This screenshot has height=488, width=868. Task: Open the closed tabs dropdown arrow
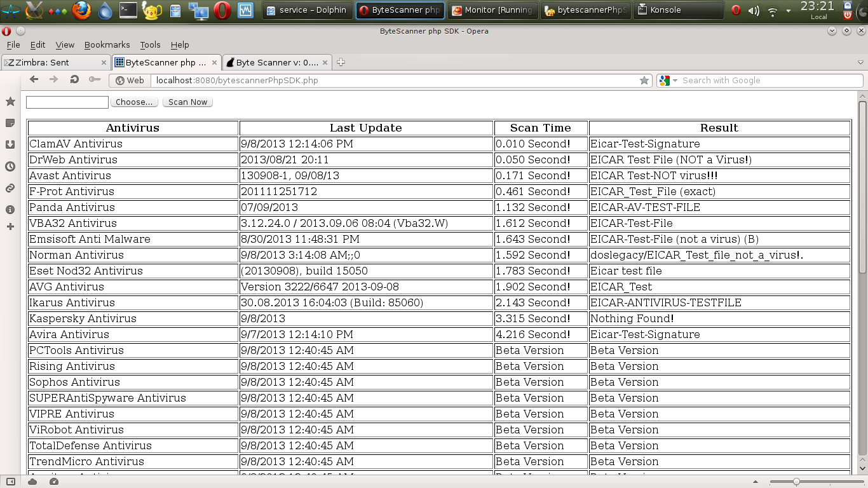click(860, 62)
